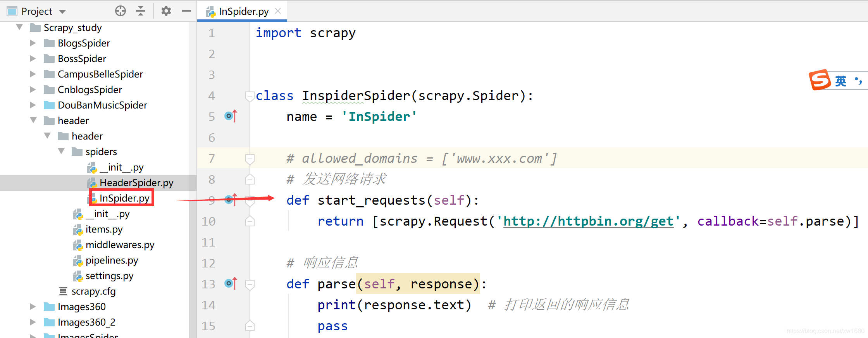Toggle fold marker on line 15

[250, 326]
